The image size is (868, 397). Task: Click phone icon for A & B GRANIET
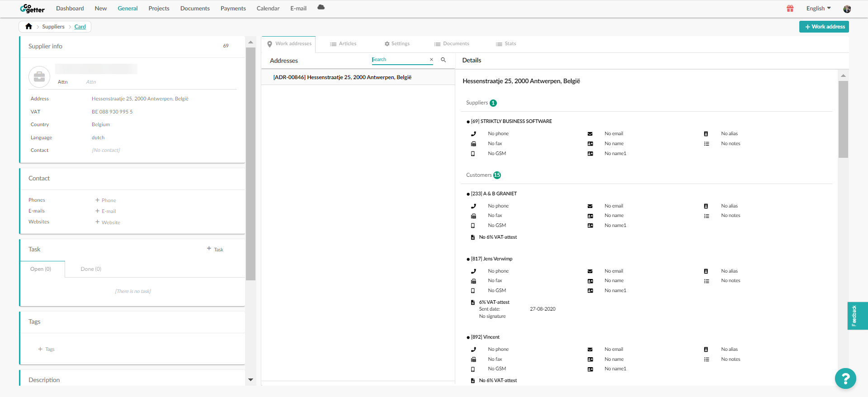(473, 206)
